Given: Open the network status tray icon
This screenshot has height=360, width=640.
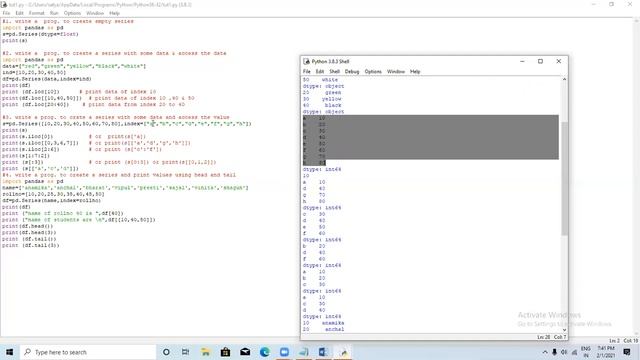Looking at the screenshot, I should pyautogui.click(x=574, y=352).
